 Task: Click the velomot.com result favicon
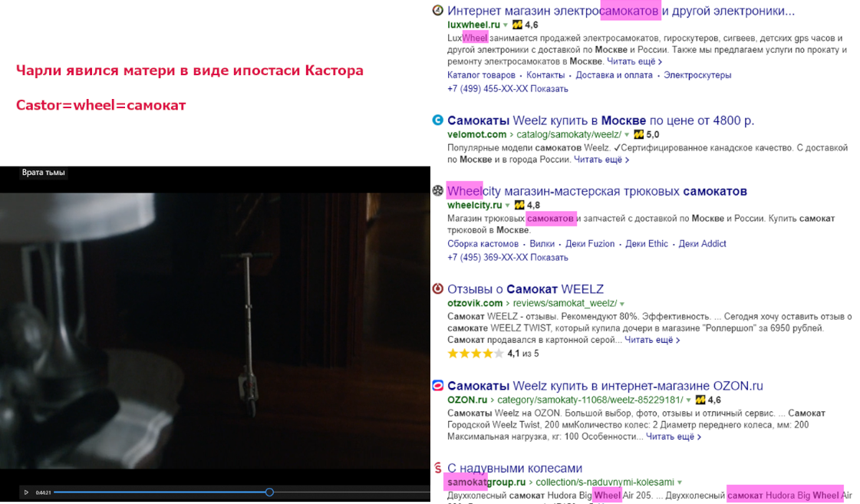pyautogui.click(x=438, y=120)
